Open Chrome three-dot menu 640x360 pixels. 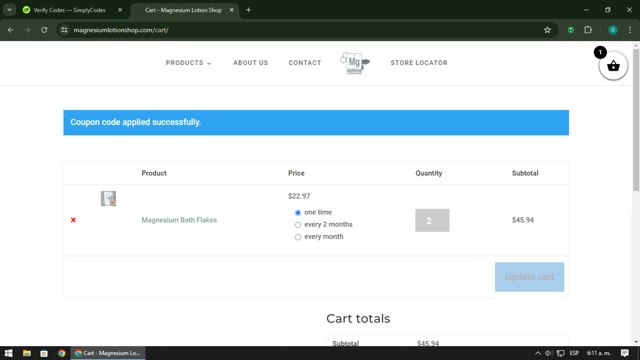pos(630,30)
